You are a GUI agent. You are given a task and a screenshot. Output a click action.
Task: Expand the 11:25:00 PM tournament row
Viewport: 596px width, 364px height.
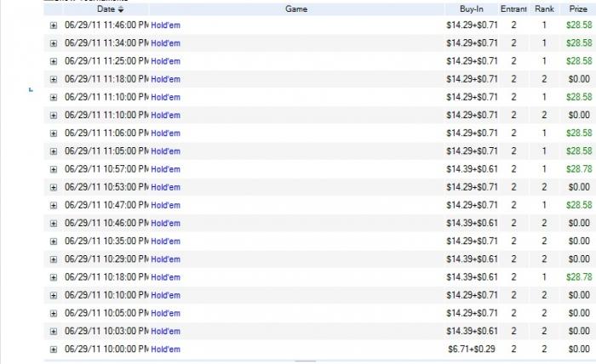click(54, 61)
